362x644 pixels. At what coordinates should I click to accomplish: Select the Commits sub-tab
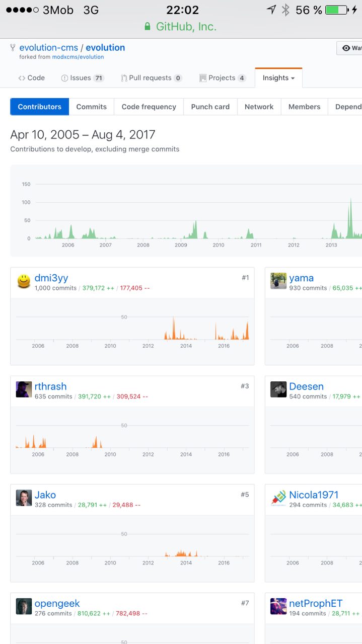(91, 107)
